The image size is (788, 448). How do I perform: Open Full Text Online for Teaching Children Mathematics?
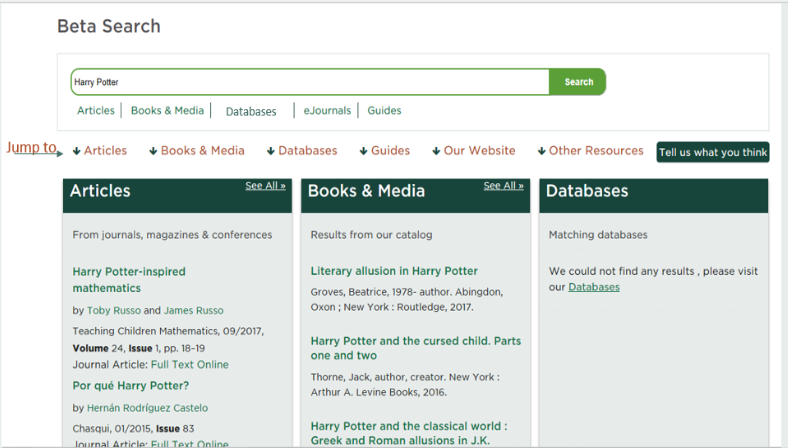click(190, 365)
